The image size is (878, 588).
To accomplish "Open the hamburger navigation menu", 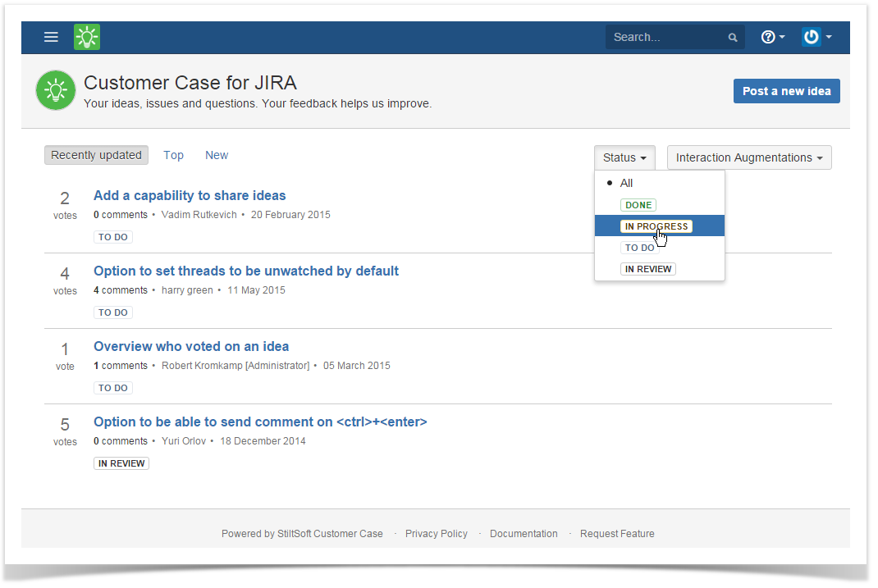I will (x=51, y=37).
